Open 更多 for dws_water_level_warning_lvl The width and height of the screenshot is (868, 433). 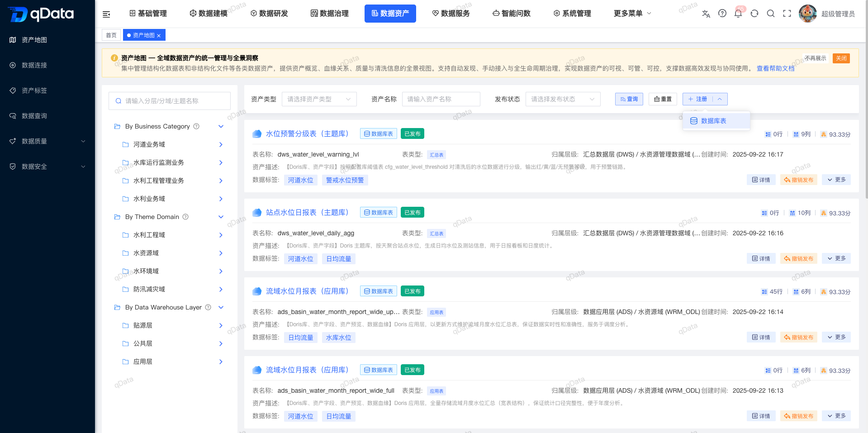coord(836,180)
